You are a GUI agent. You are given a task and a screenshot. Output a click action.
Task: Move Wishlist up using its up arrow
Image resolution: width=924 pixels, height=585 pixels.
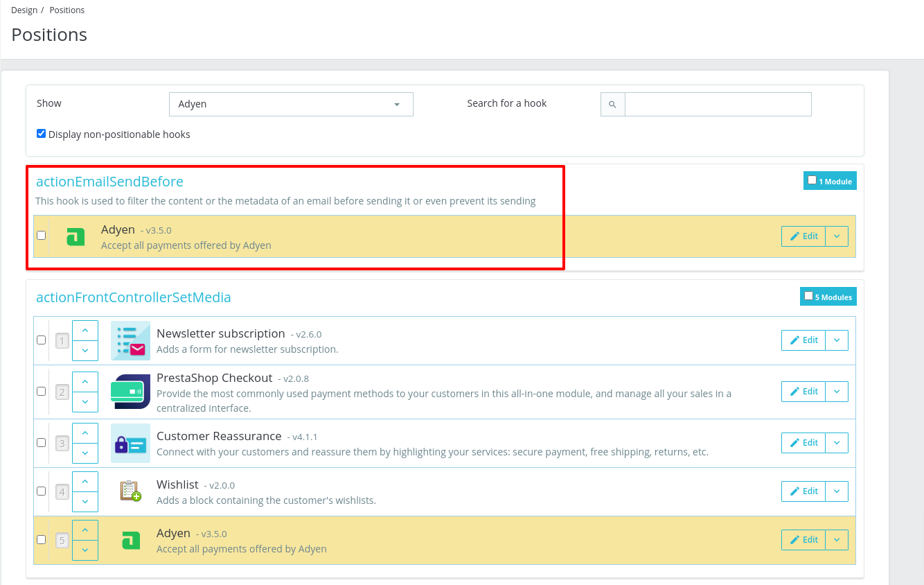point(85,481)
